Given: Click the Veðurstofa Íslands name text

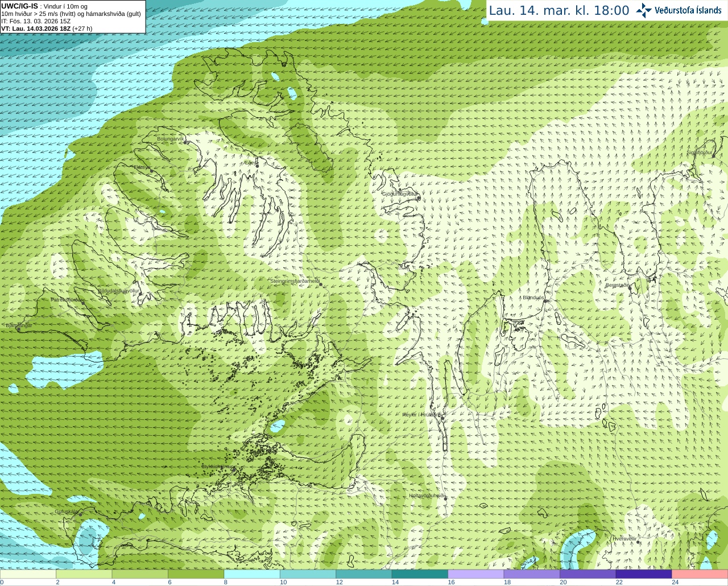Looking at the screenshot, I should point(688,10).
